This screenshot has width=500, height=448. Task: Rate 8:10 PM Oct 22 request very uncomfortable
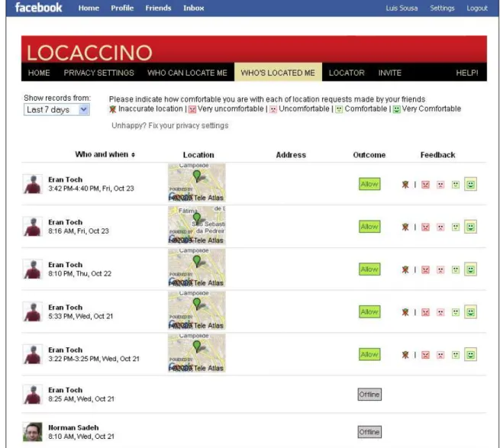[425, 270]
